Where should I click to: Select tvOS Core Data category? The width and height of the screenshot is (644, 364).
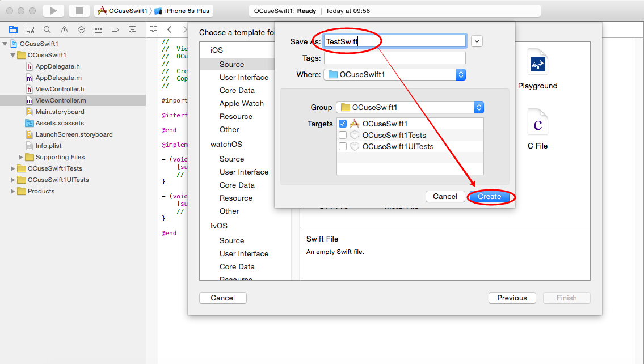237,266
